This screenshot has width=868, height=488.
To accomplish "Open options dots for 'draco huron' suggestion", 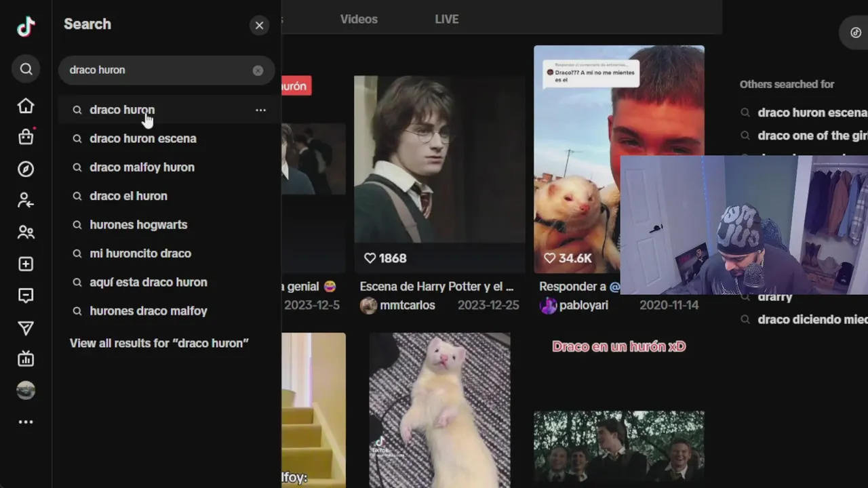I will (x=260, y=110).
